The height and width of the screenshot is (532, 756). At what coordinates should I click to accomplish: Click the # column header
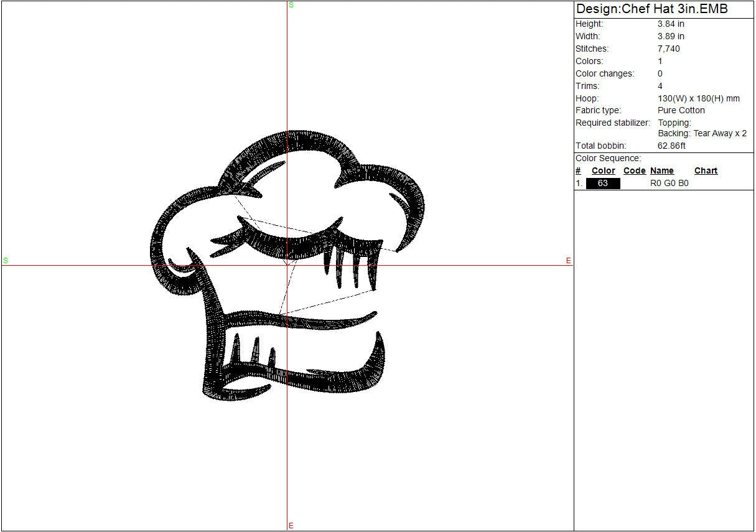pyautogui.click(x=578, y=171)
